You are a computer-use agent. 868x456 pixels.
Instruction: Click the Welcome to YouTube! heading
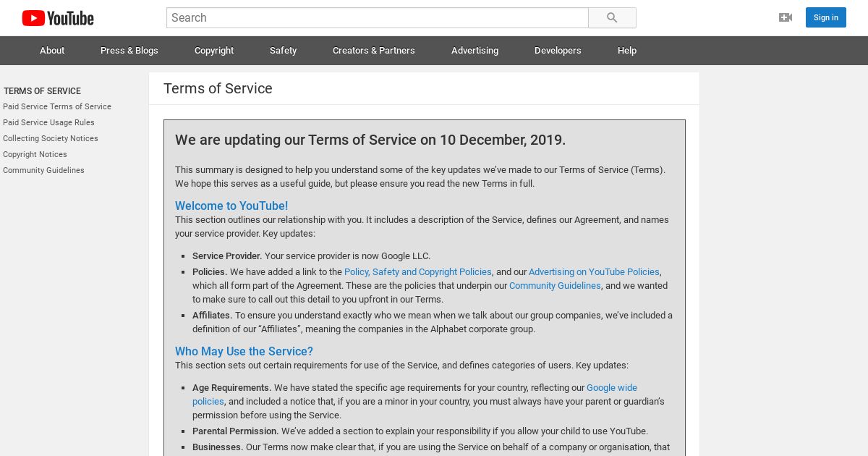[231, 206]
